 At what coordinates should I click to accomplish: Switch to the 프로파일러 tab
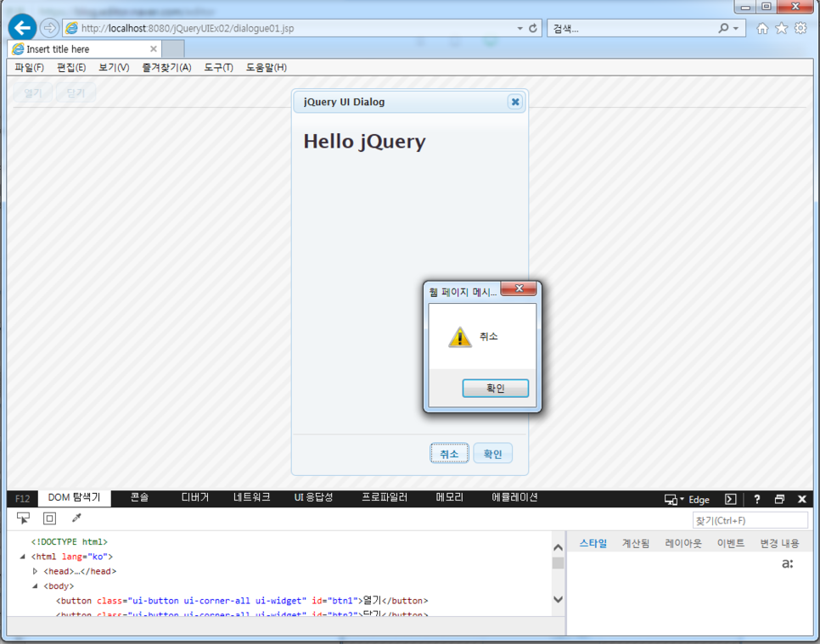pos(385,497)
